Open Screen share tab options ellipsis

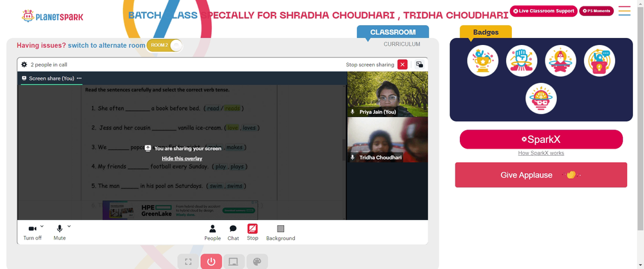(x=79, y=78)
